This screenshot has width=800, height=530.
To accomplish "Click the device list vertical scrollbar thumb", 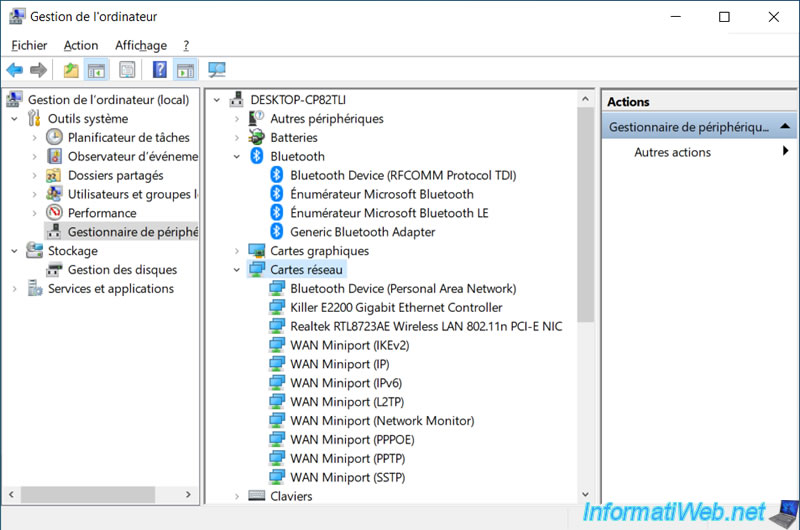I will click(x=585, y=214).
